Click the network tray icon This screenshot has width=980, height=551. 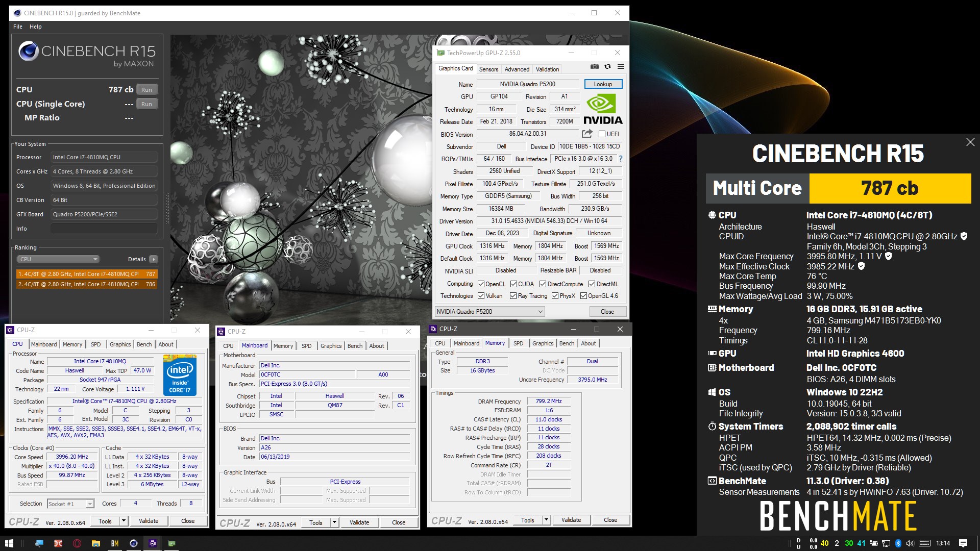point(886,543)
